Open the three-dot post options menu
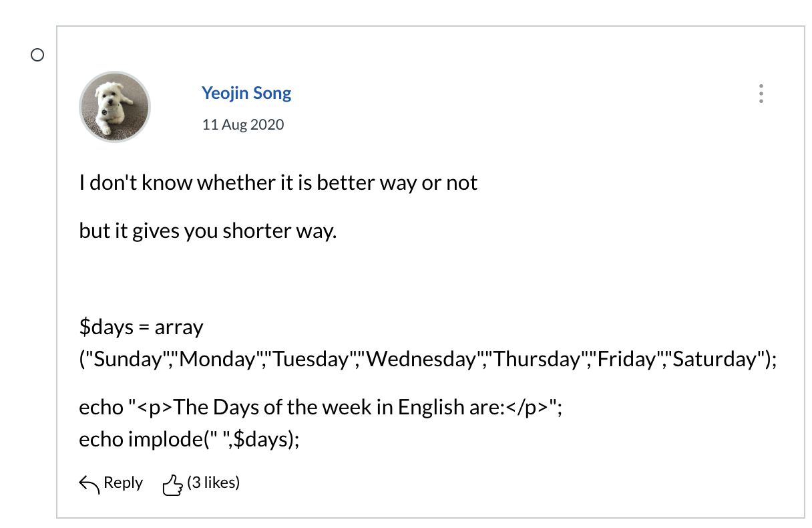This screenshot has height=528, width=812. (x=761, y=94)
